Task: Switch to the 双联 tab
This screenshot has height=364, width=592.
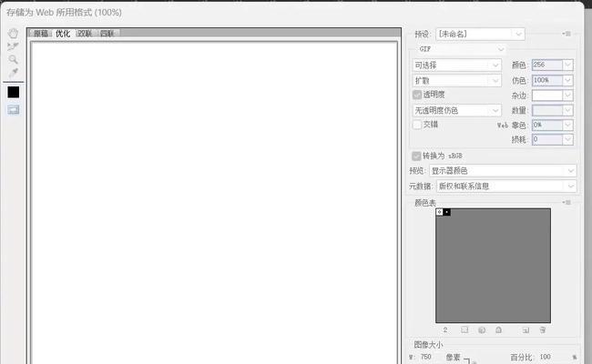Action: coord(85,34)
